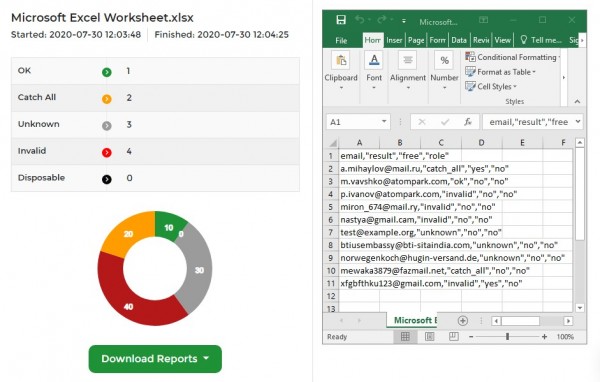Viewport: 600px width, 382px height.
Task: Expand the formula bar
Action: point(578,121)
